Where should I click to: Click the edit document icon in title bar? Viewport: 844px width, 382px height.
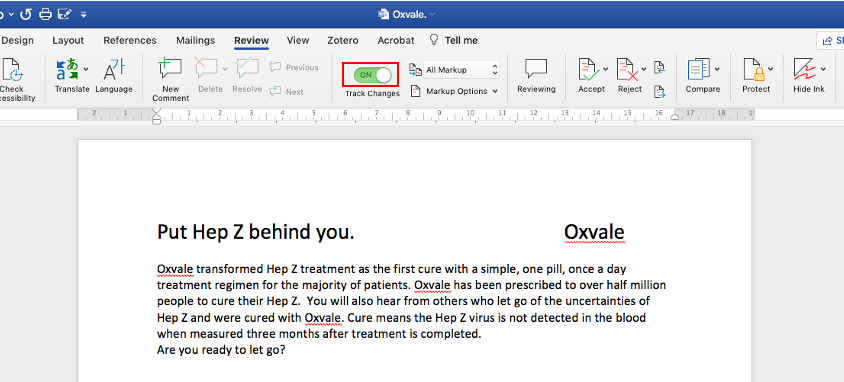pos(65,14)
